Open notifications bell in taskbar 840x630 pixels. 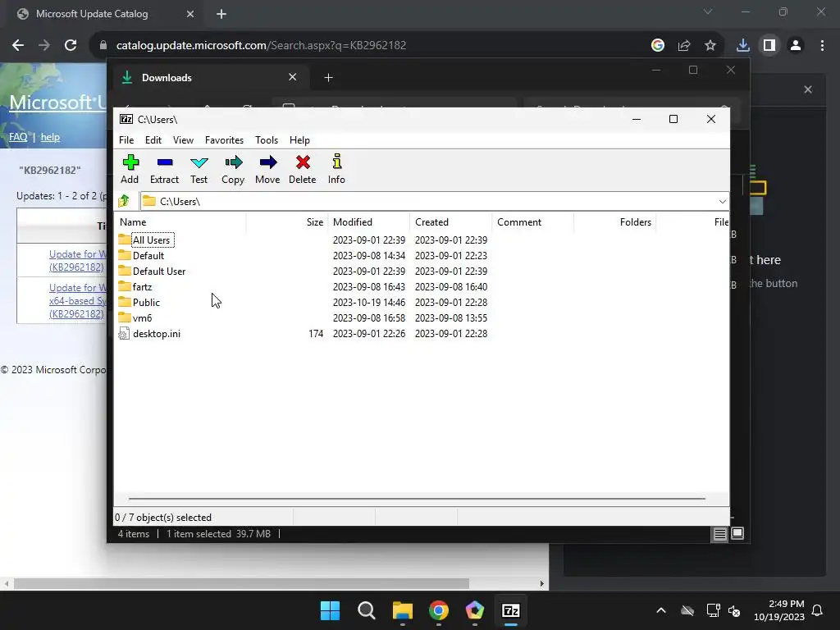pyautogui.click(x=817, y=610)
